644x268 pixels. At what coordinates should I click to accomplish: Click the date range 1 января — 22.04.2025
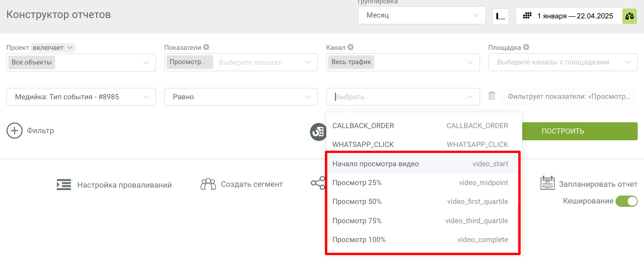pyautogui.click(x=575, y=16)
